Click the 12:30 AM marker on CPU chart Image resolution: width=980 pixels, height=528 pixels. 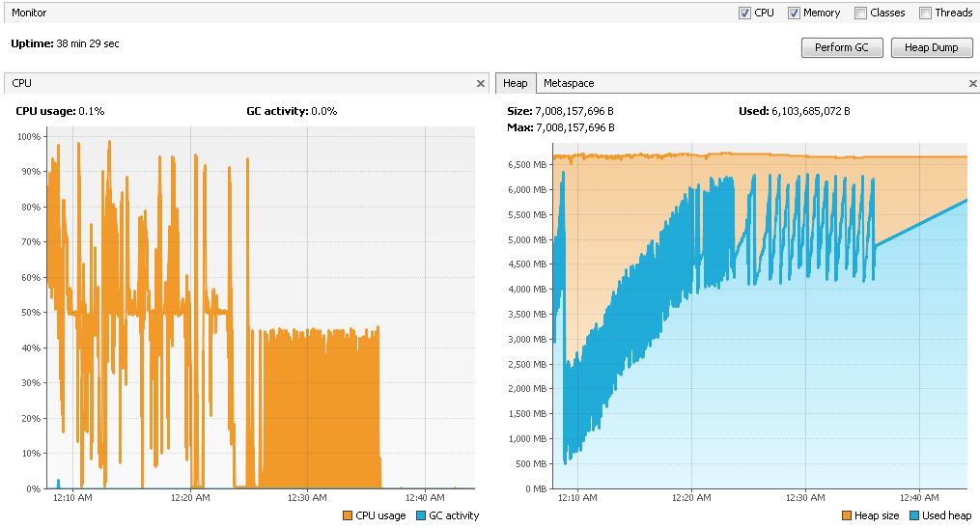click(x=307, y=498)
